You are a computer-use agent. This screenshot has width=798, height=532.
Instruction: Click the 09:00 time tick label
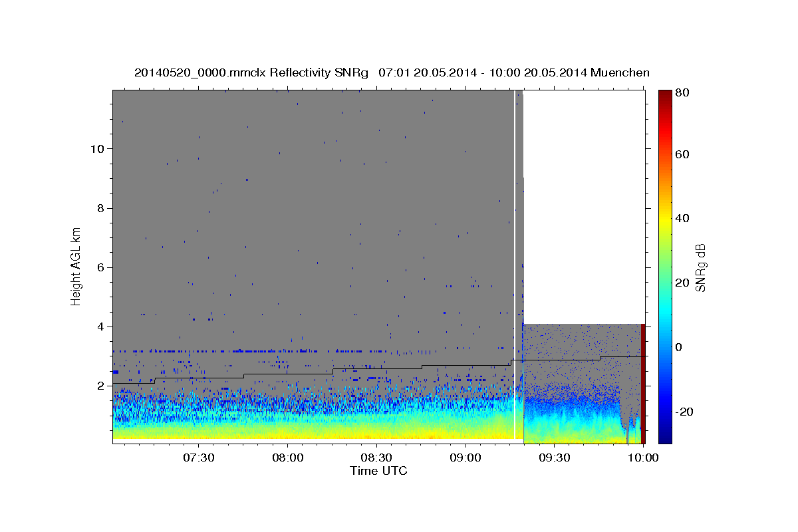tap(465, 458)
